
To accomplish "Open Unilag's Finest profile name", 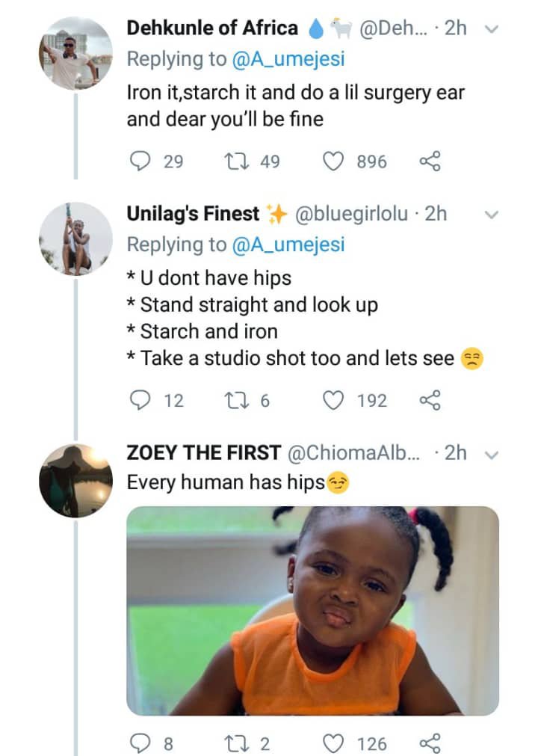I will (193, 214).
